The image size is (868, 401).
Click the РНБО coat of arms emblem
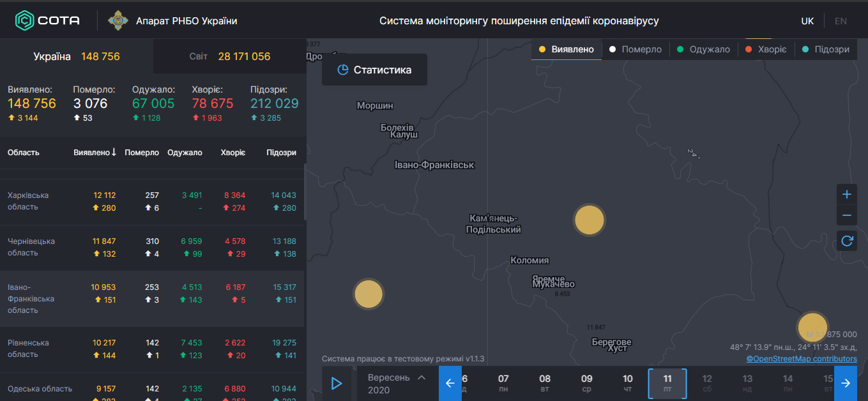coord(118,19)
